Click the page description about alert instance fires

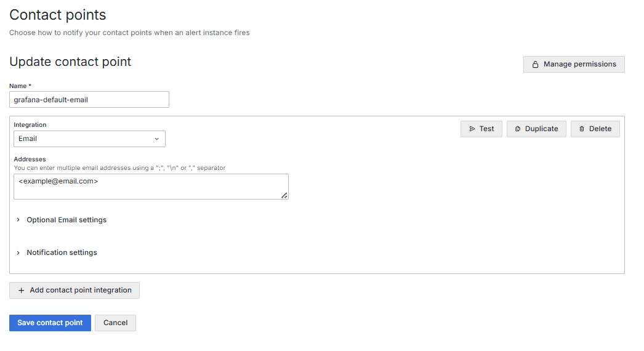(x=129, y=33)
